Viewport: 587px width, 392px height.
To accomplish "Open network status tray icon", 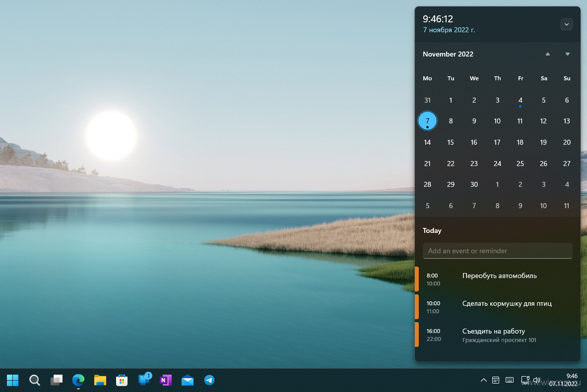I will click(x=525, y=380).
